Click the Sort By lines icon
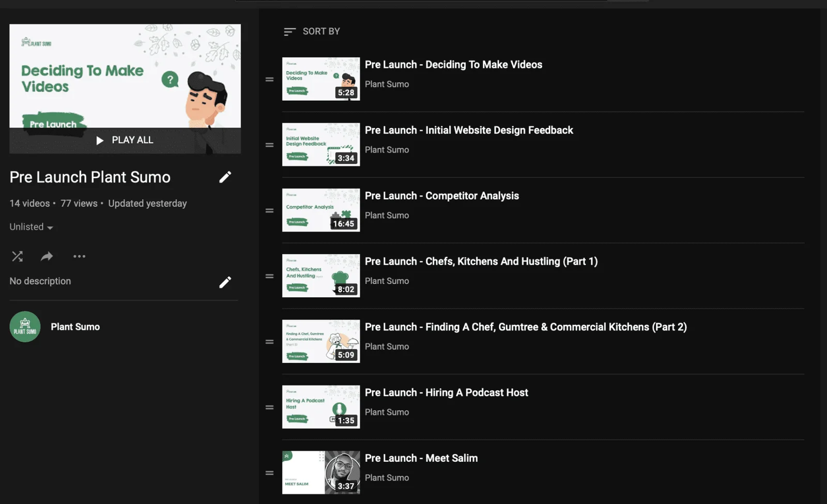Viewport: 827px width, 504px height. tap(289, 32)
